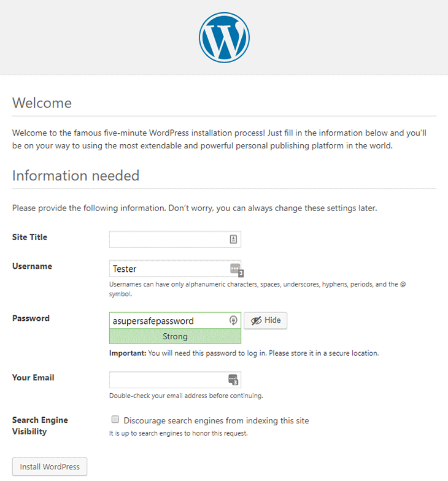Click the Password field with asupersafepassword
This screenshot has height=481, width=448.
175,320
